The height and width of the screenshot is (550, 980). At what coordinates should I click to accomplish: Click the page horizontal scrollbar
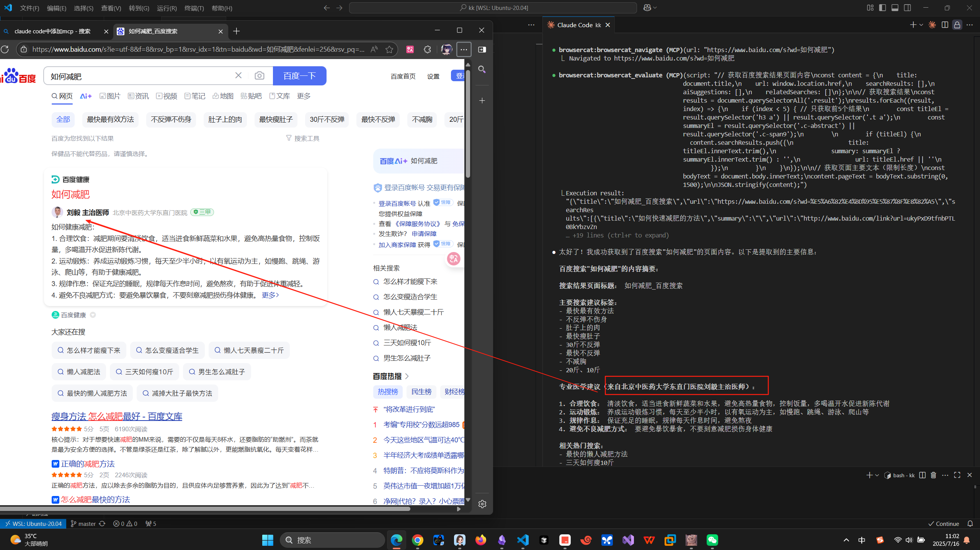pyautogui.click(x=205, y=509)
